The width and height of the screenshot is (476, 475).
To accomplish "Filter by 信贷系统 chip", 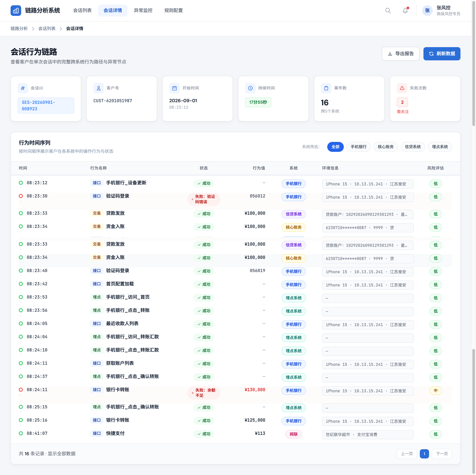I will [413, 147].
